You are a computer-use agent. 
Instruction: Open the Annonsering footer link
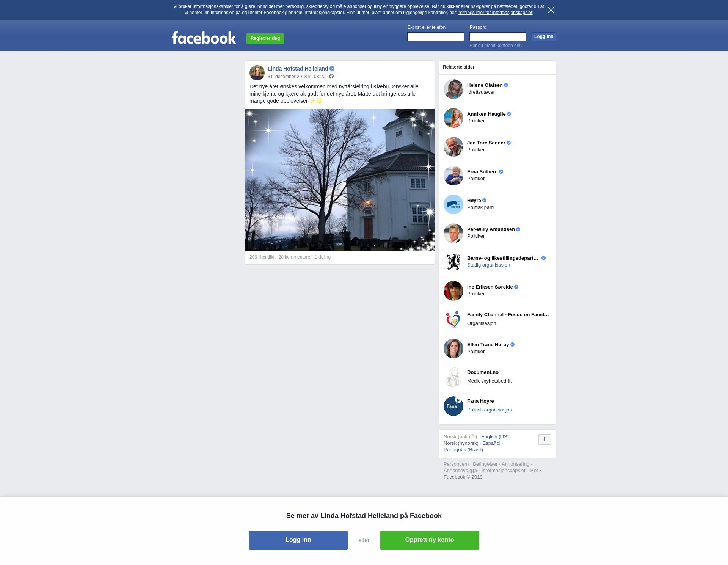click(515, 464)
